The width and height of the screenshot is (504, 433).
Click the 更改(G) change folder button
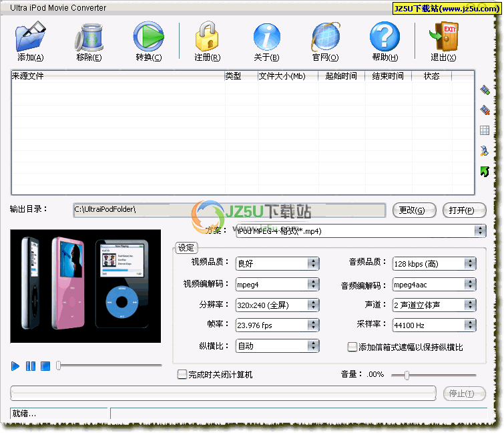[x=415, y=210]
